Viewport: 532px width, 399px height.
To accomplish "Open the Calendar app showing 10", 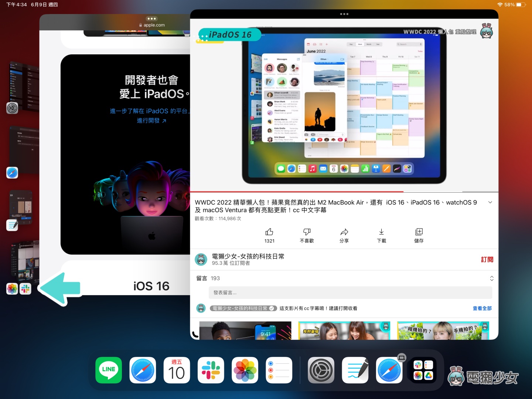I will click(x=177, y=370).
